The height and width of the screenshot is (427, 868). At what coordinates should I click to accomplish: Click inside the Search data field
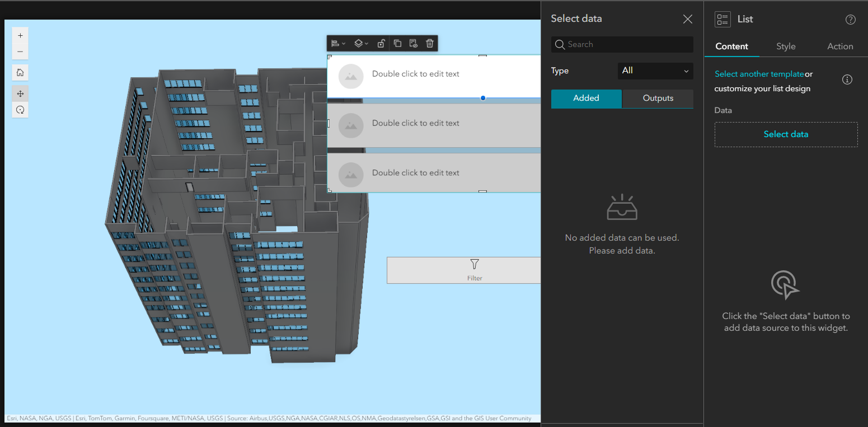point(621,44)
